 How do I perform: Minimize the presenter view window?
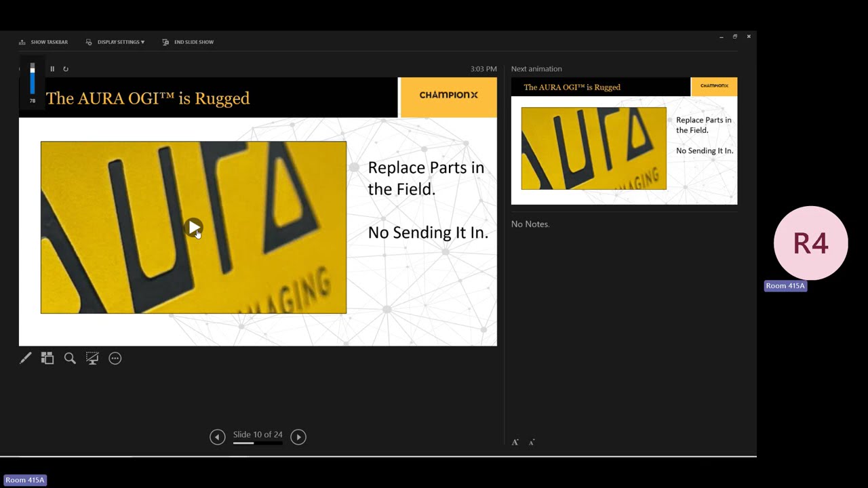(x=722, y=37)
